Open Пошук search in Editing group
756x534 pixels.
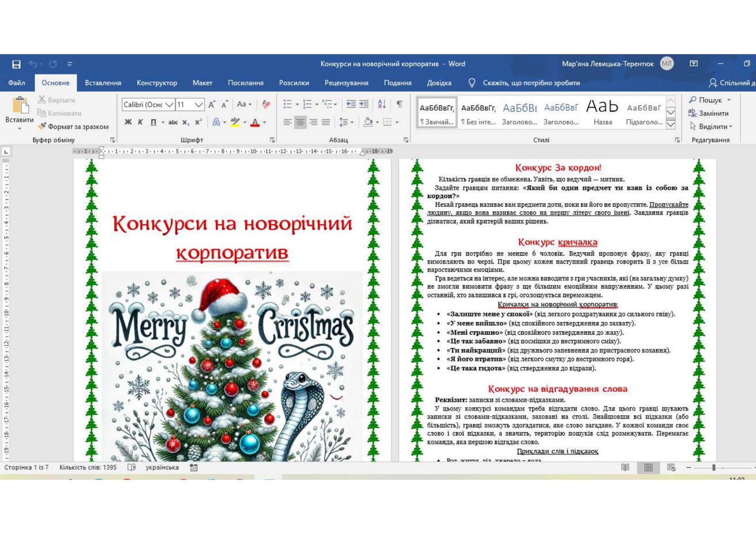point(710,100)
